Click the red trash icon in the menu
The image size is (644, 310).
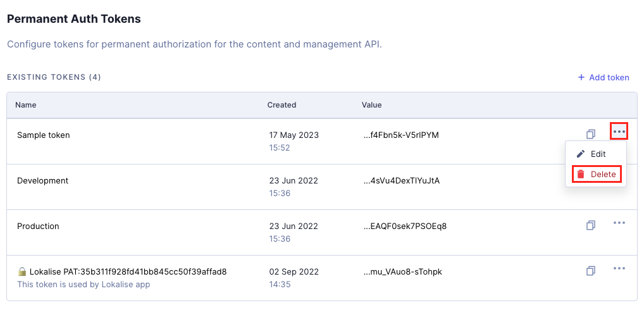tap(581, 174)
